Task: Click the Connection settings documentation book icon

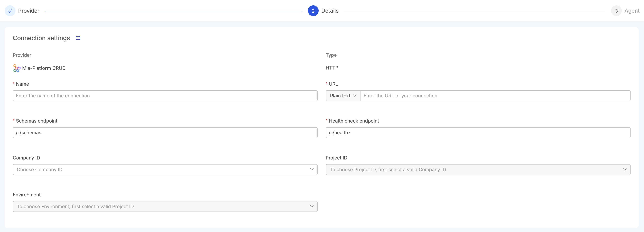Action: coord(78,38)
